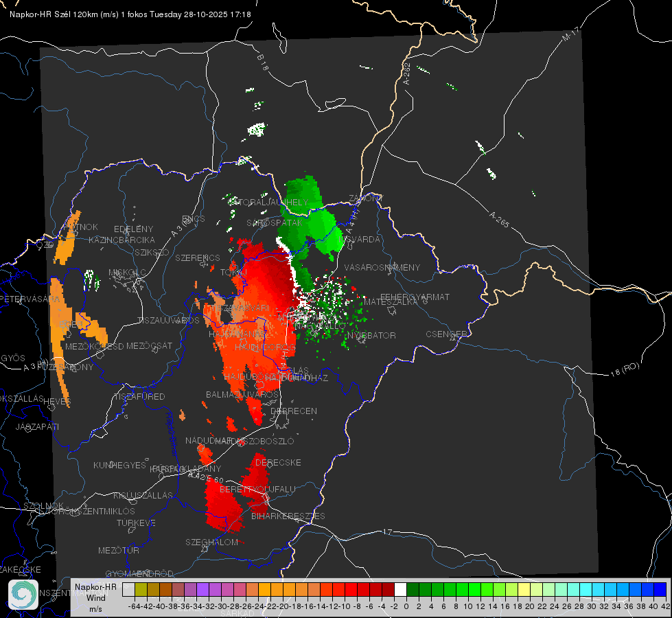Image resolution: width=672 pixels, height=618 pixels.
Task: Click the VÁSÁROSNAMÉNY label
Action: click(382, 267)
